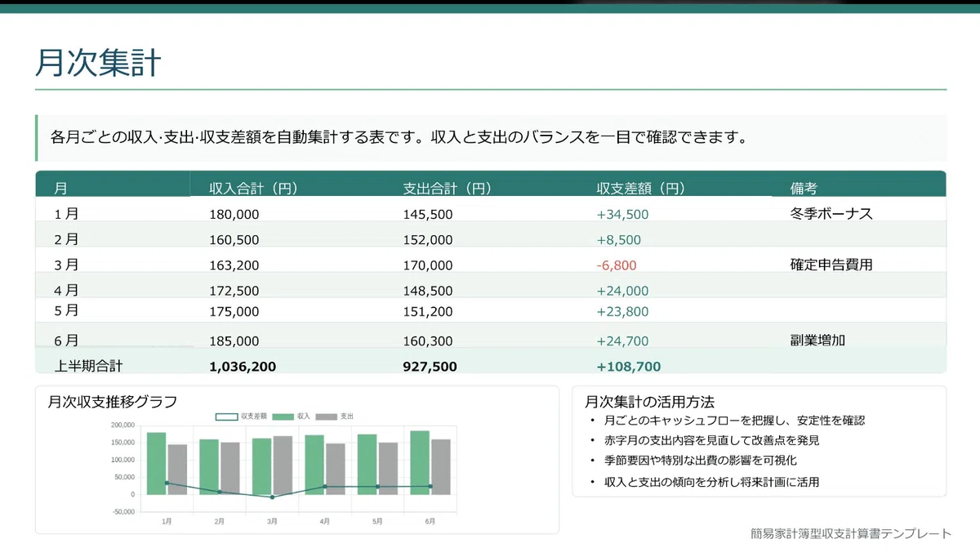Select the description paragraph starting 各月ごとの収入

399,137
